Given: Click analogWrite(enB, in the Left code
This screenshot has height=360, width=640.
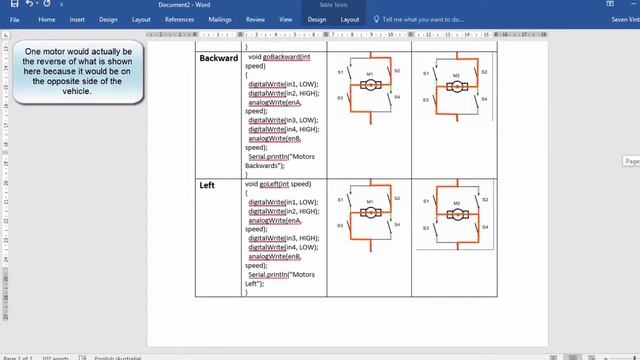Looking at the screenshot, I should coord(275,257).
